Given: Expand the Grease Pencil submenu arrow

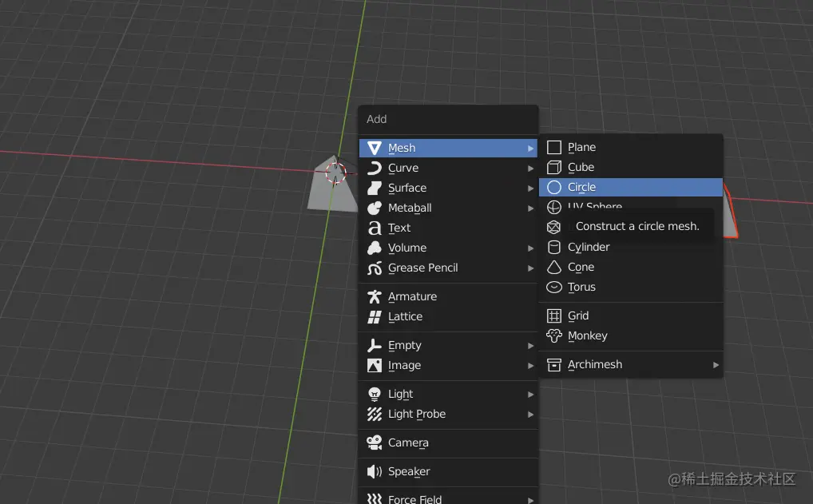Looking at the screenshot, I should 530,268.
